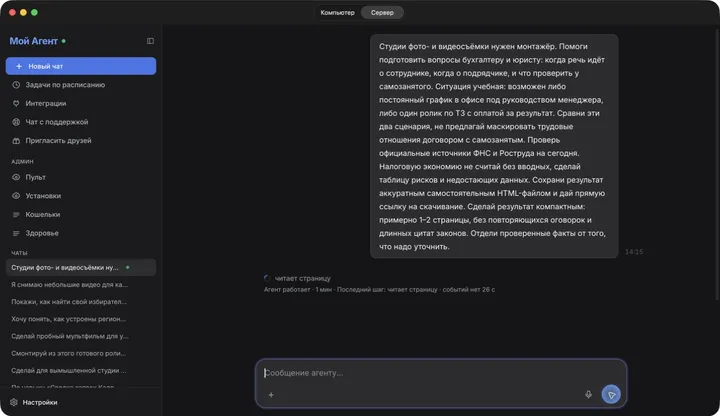This screenshot has width=720, height=416.
Task: Click the gift icon beside Пригласить друзей
Action: tap(16, 141)
